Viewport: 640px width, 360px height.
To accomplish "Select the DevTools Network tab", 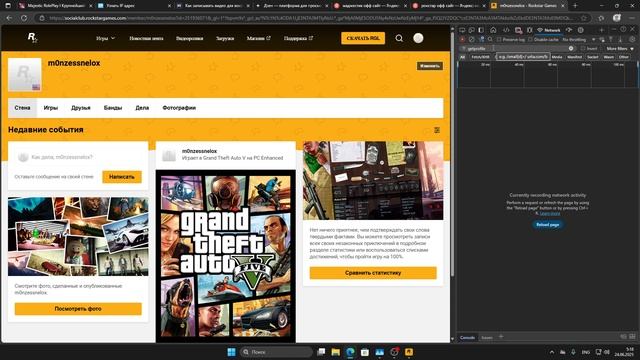I will pos(549,30).
